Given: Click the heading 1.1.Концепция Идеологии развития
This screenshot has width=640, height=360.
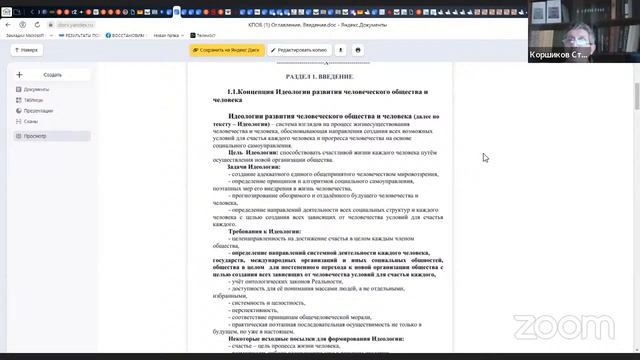Looking at the screenshot, I should coord(320,96).
